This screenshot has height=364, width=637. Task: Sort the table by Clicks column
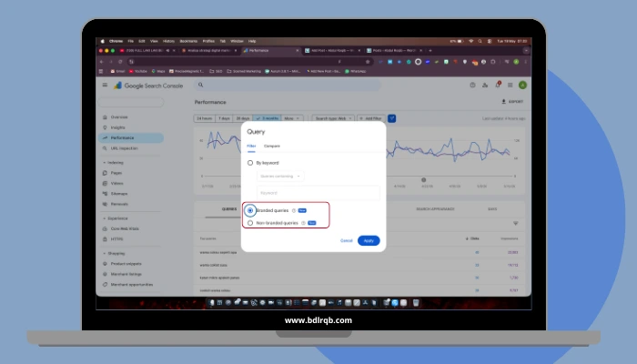[x=472, y=238]
